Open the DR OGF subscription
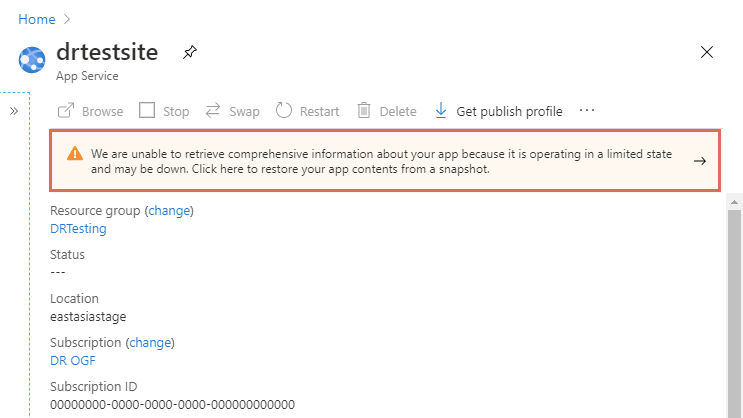Image resolution: width=743 pixels, height=418 pixels. coord(73,361)
